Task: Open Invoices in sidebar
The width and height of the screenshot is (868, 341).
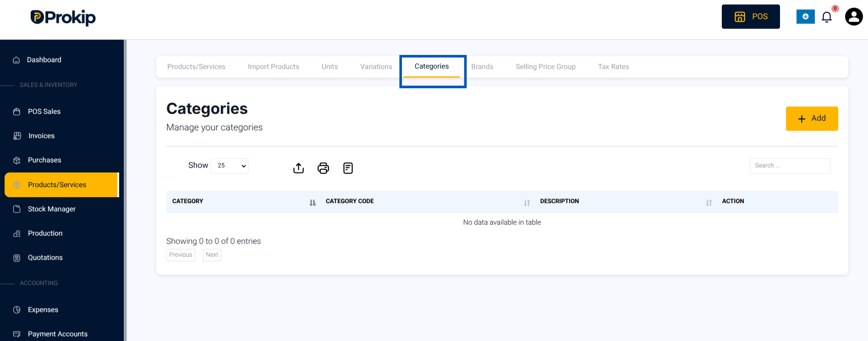Action: 41,136
